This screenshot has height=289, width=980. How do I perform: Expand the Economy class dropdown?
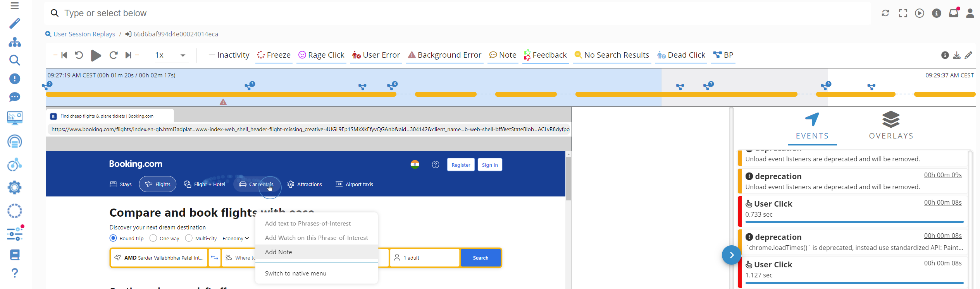pyautogui.click(x=236, y=238)
